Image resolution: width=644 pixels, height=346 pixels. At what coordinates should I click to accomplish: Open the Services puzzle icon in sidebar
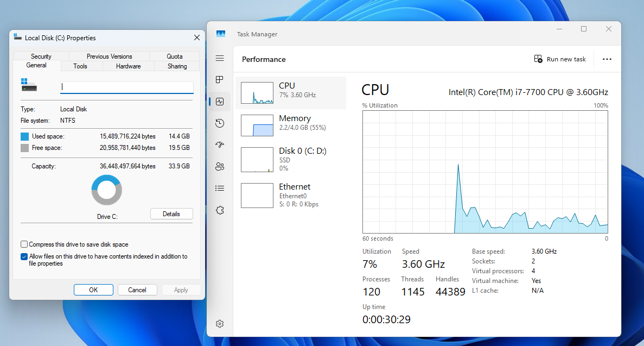(x=220, y=210)
